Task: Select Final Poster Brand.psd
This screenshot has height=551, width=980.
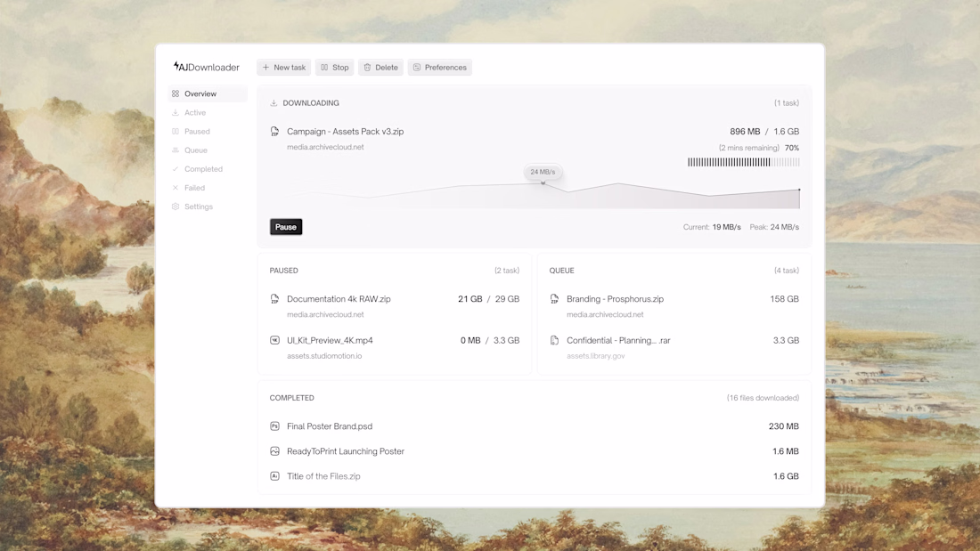Action: (x=535, y=426)
